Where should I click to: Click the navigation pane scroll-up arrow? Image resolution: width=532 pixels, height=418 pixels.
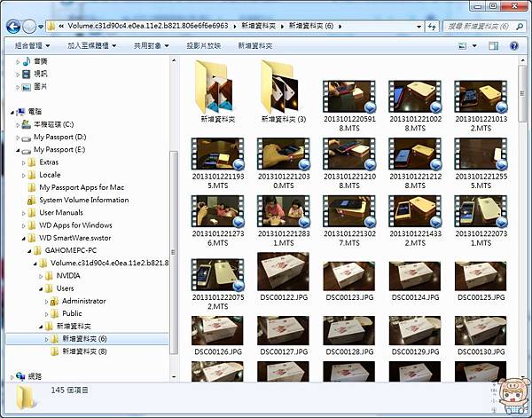[174, 60]
